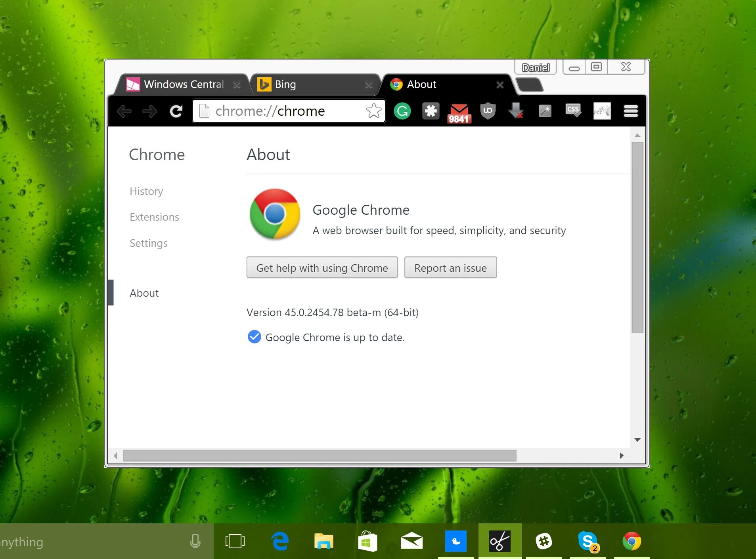The height and width of the screenshot is (559, 756).
Task: Open the History page from the sidebar
Action: 146,191
